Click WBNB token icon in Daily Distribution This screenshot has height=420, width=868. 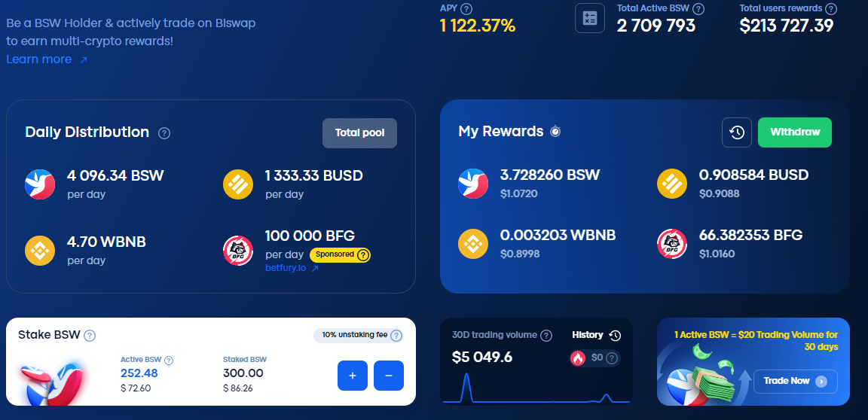tap(40, 251)
